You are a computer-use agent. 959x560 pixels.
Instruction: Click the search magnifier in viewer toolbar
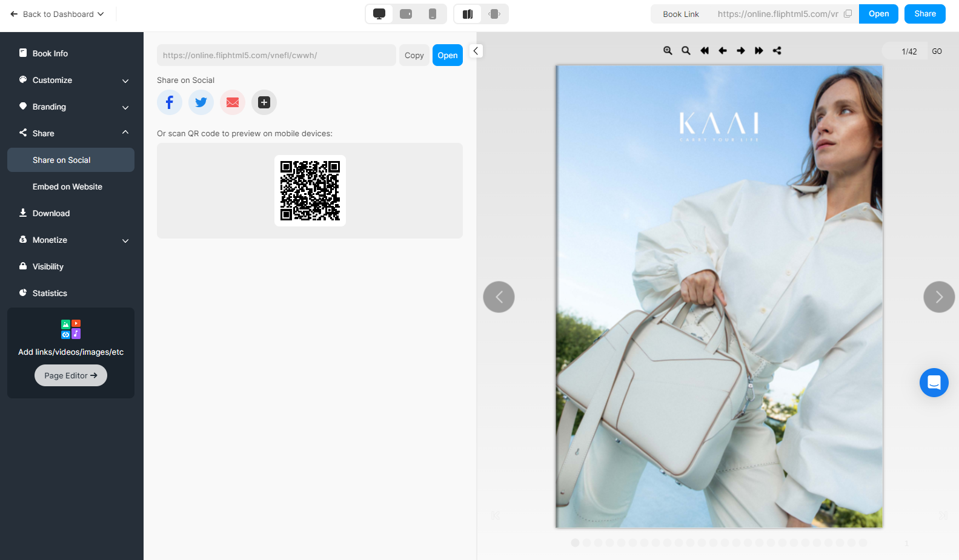pyautogui.click(x=686, y=51)
